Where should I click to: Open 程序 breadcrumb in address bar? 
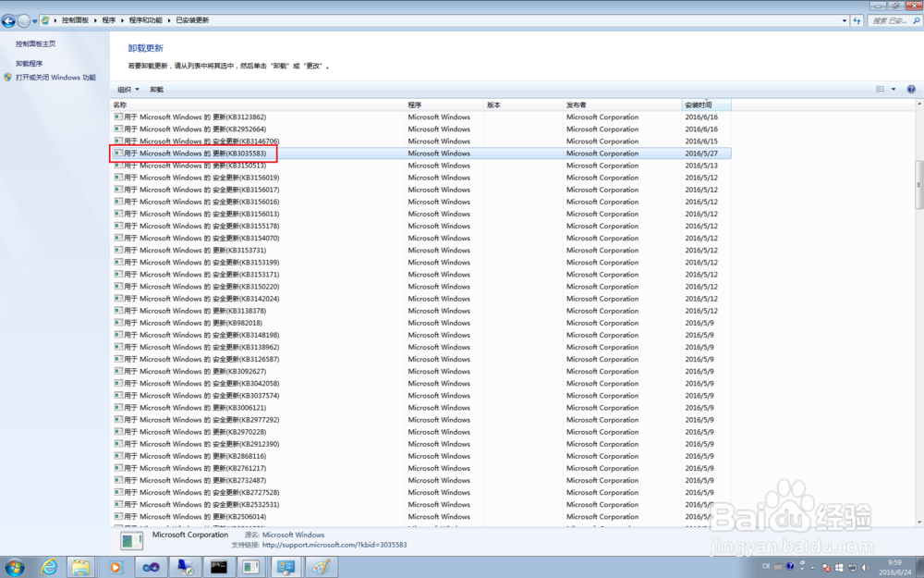click(108, 20)
